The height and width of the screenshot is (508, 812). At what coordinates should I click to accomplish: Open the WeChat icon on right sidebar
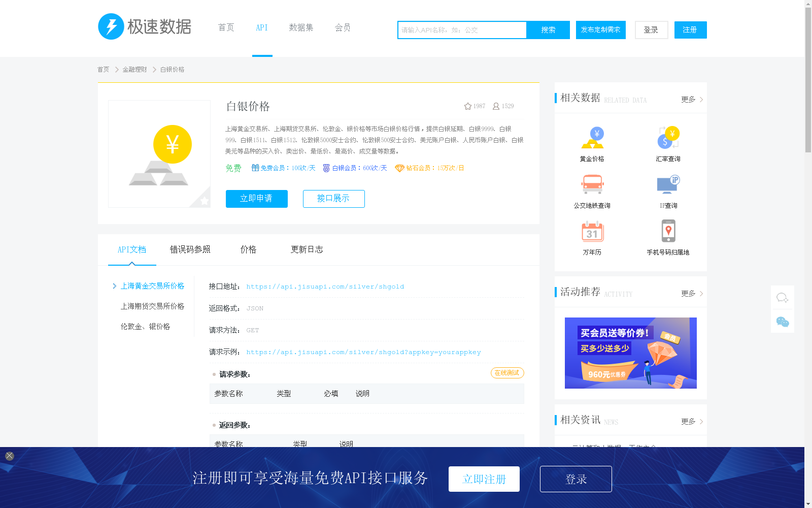pos(783,322)
